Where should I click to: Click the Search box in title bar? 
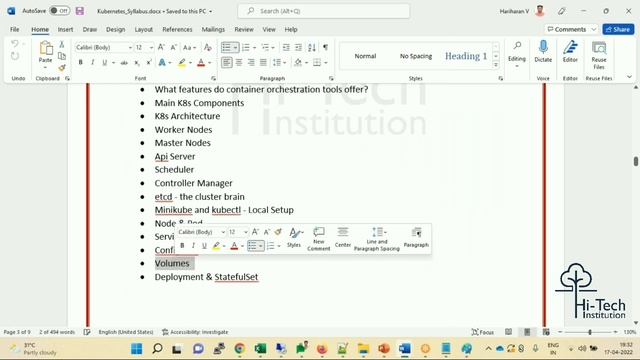pyautogui.click(x=324, y=11)
